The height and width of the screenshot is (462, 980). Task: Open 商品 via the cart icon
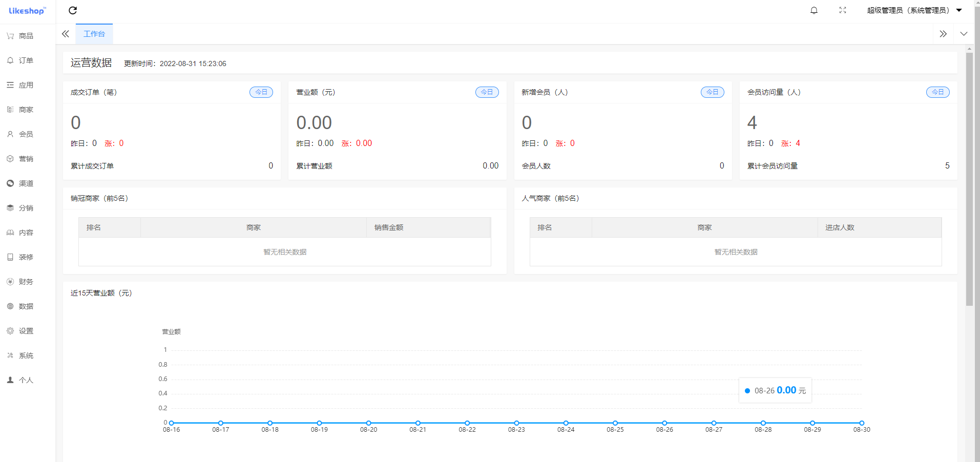tap(10, 36)
